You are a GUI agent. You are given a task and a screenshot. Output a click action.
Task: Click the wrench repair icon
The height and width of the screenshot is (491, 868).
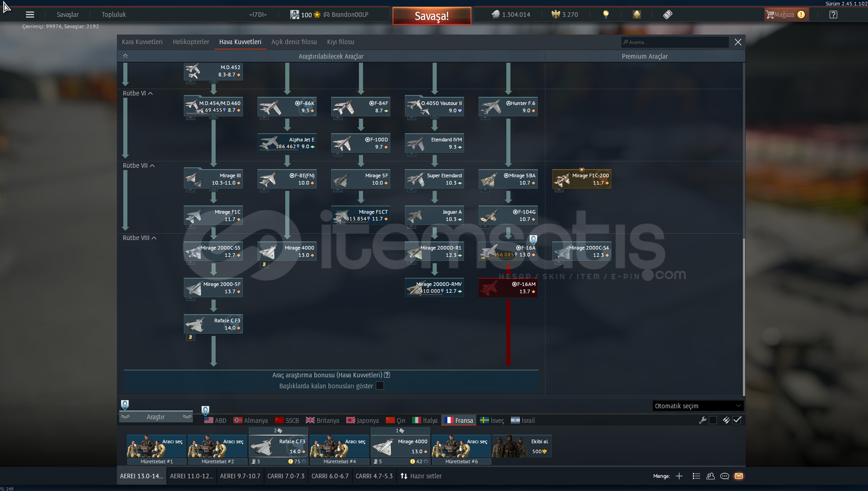pyautogui.click(x=702, y=420)
